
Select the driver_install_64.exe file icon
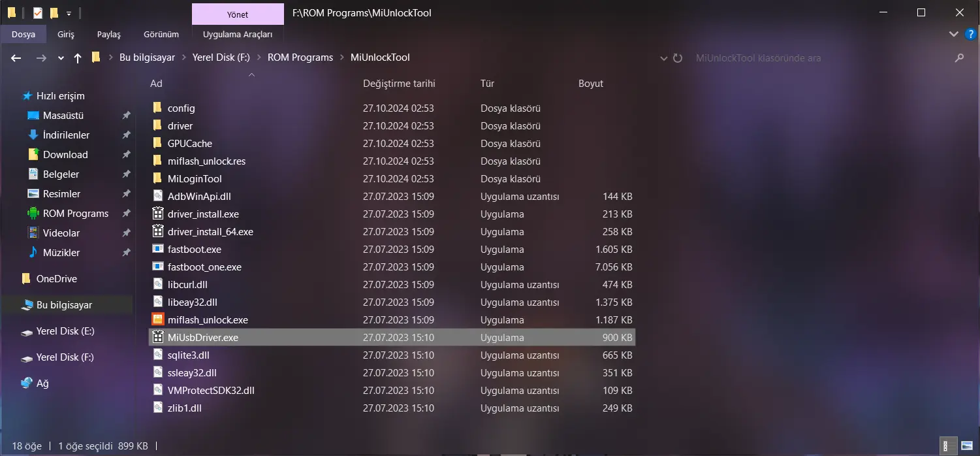pyautogui.click(x=157, y=231)
